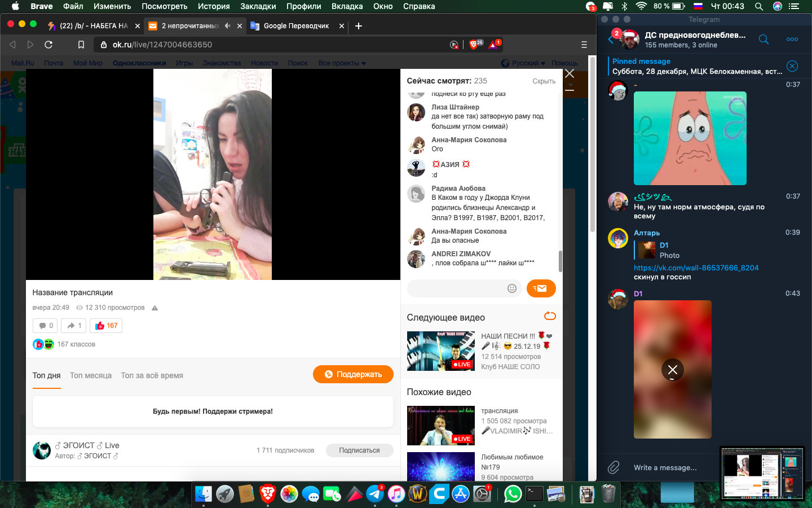Viewport: 812px width, 508px height.
Task: Attach a file in Telegram
Action: click(614, 467)
